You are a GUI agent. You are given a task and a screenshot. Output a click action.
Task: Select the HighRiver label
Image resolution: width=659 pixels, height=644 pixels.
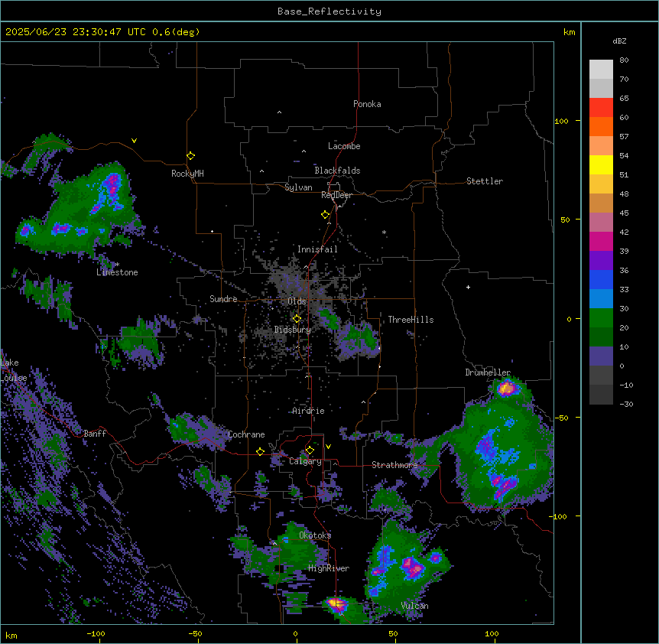coord(329,568)
